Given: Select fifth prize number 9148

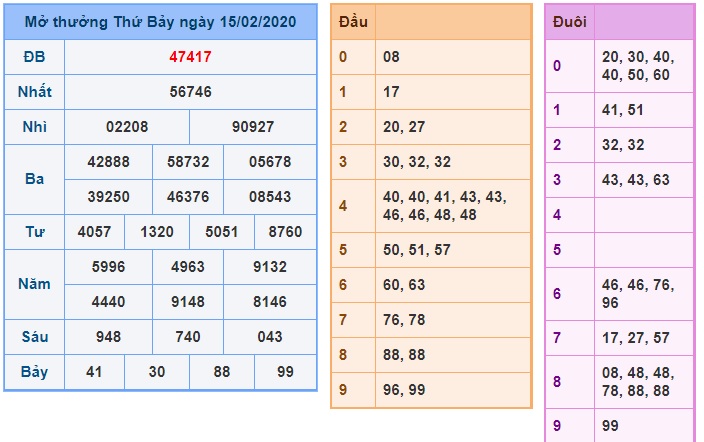Looking at the screenshot, I should pyautogui.click(x=188, y=302).
